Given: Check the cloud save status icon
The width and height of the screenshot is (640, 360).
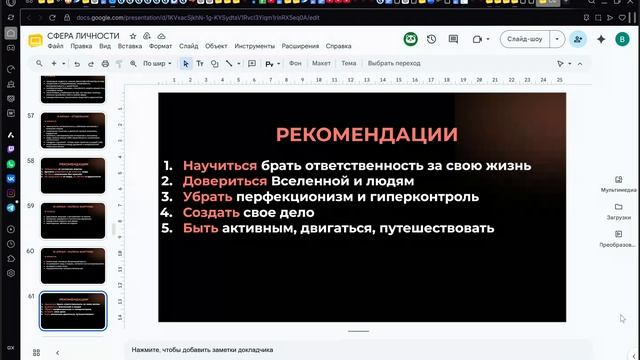Looking at the screenshot, I should coord(161,36).
